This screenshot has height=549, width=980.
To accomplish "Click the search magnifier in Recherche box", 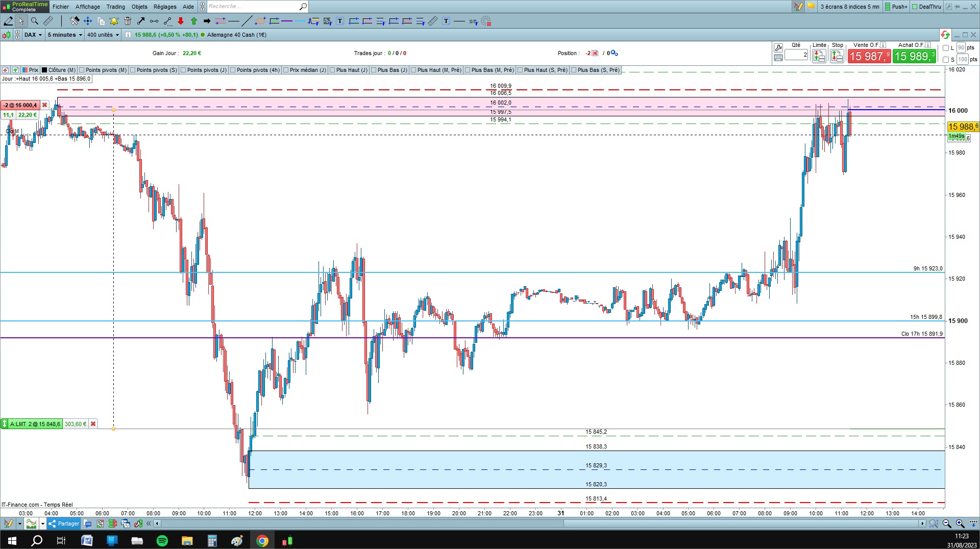I will pyautogui.click(x=303, y=7).
